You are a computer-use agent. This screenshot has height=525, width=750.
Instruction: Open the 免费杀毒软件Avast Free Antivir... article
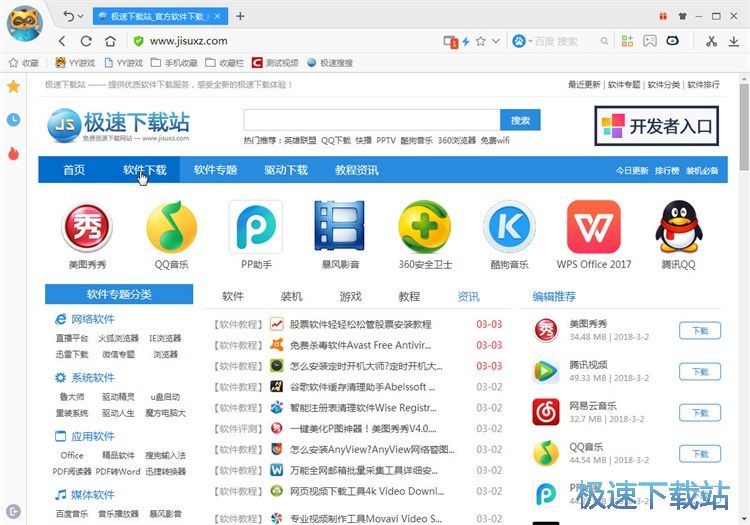[361, 345]
